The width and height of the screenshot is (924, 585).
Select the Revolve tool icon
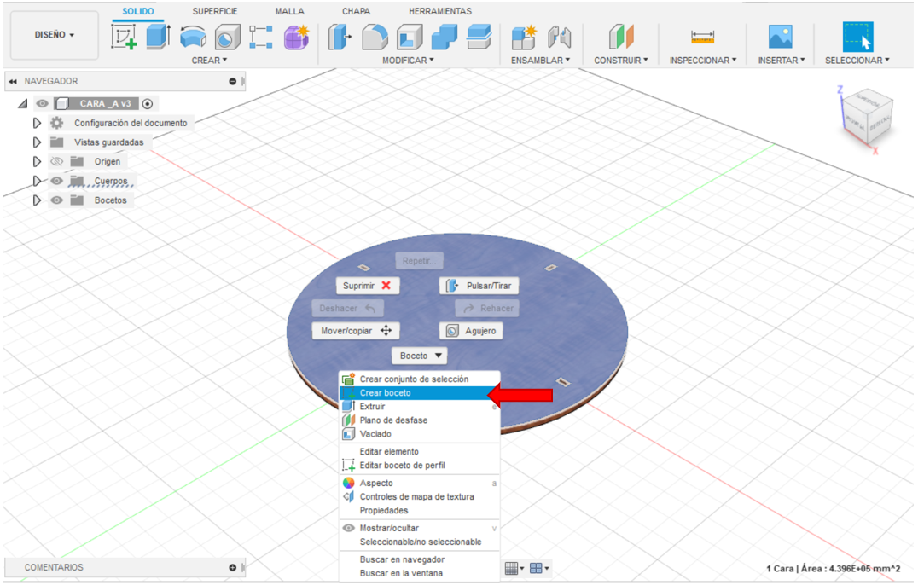194,38
